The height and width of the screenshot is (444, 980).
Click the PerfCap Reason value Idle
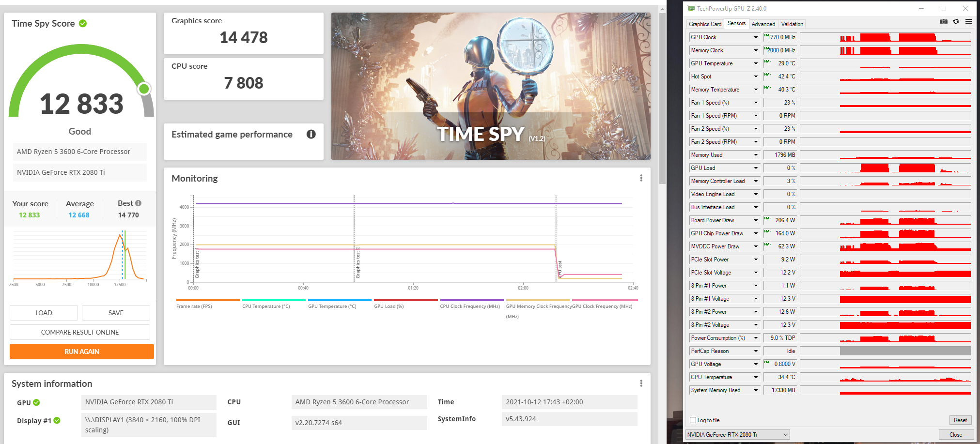(x=791, y=351)
